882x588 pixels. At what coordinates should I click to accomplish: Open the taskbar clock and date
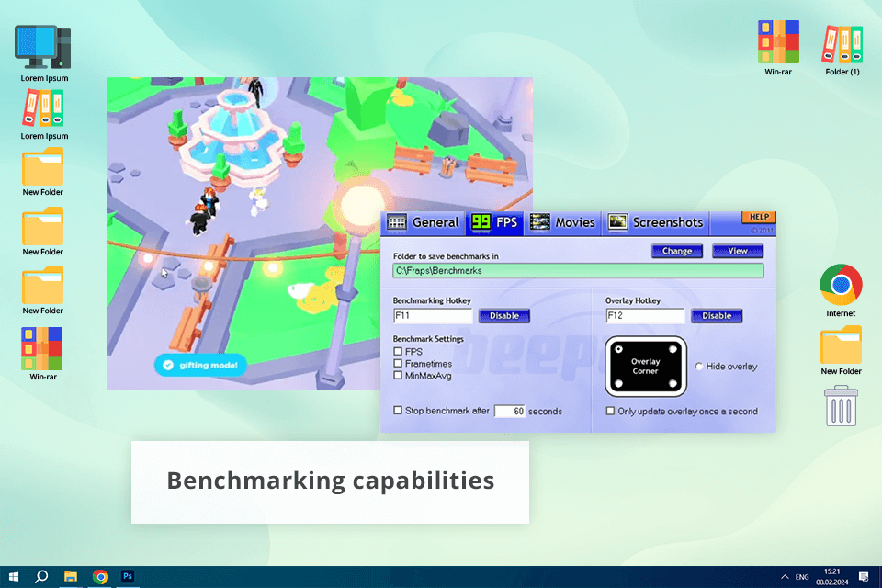click(x=832, y=577)
